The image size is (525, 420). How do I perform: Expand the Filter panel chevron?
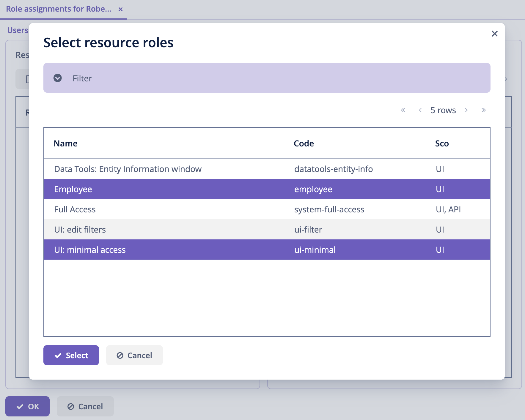[x=58, y=78]
